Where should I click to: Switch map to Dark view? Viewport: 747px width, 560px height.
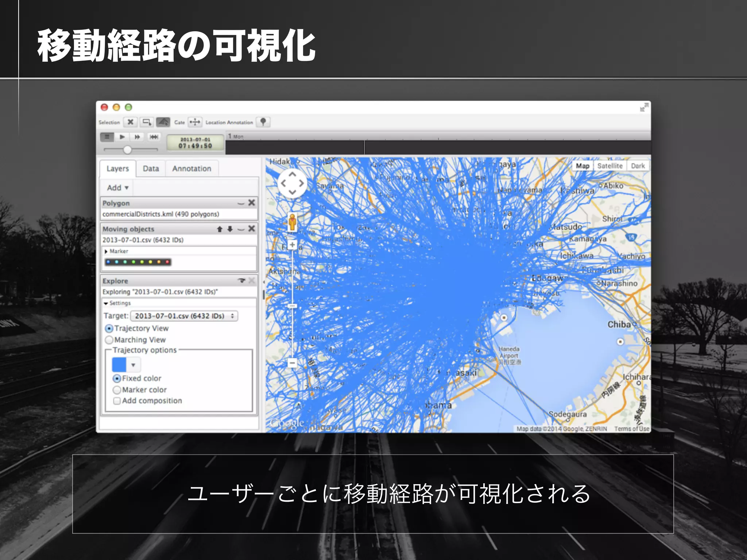[x=638, y=166]
